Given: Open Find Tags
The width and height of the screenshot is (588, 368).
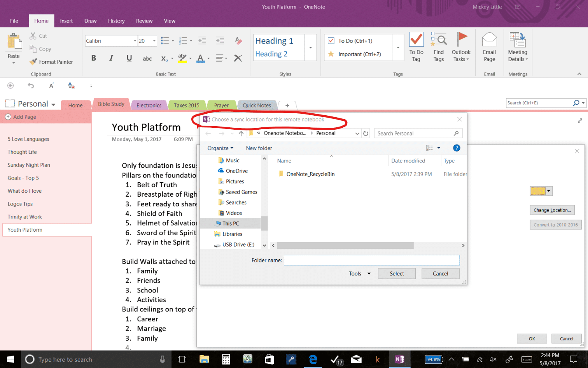Looking at the screenshot, I should (439, 47).
